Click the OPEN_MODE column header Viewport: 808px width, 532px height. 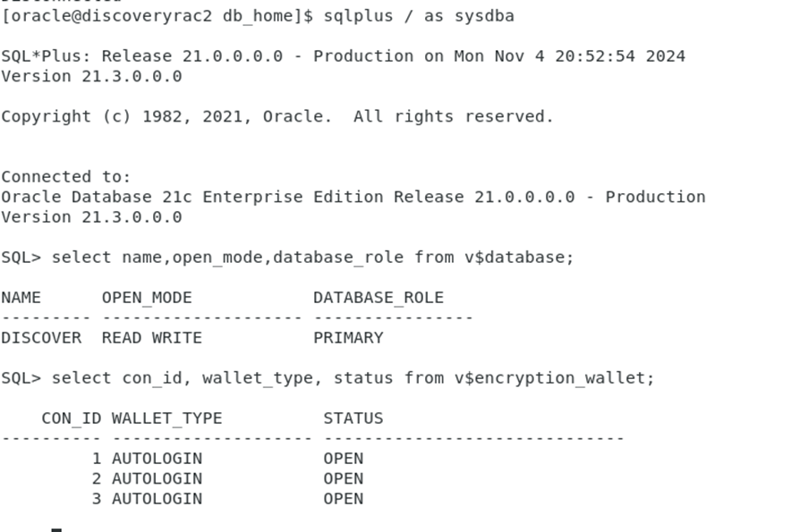click(147, 298)
